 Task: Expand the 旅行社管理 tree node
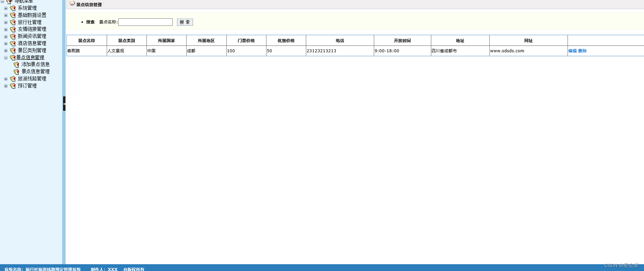coord(6,22)
